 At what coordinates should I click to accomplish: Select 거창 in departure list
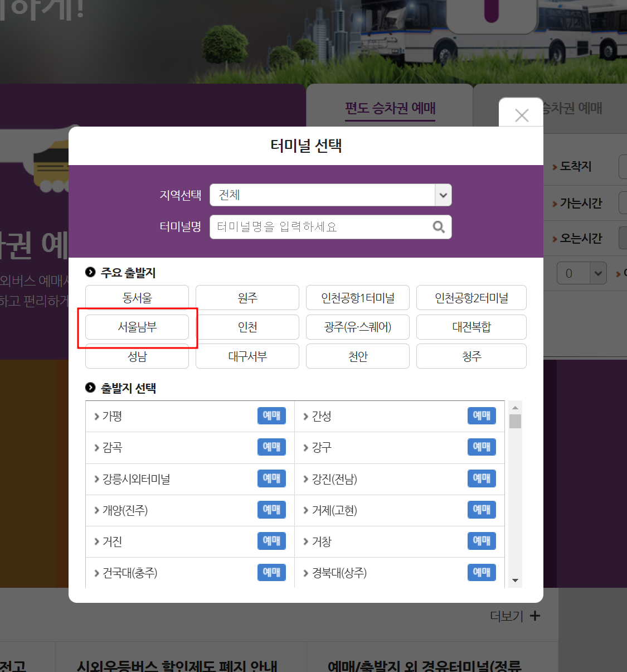pyautogui.click(x=322, y=542)
